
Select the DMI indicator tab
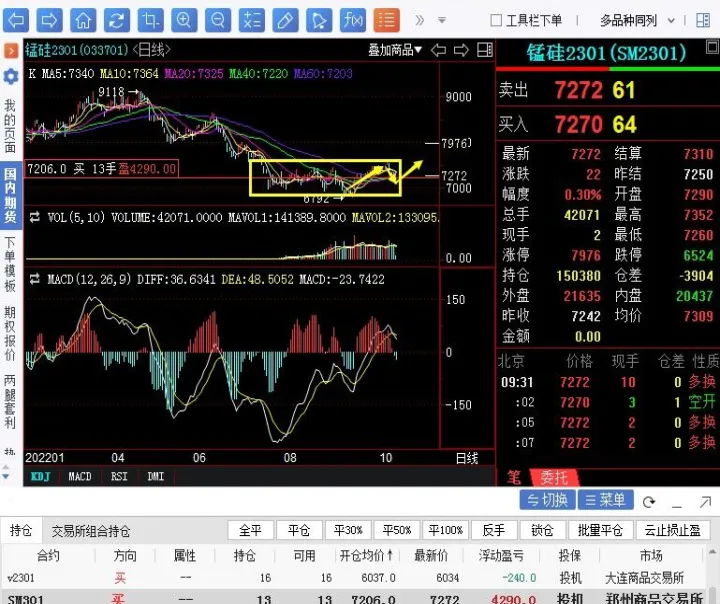(156, 476)
